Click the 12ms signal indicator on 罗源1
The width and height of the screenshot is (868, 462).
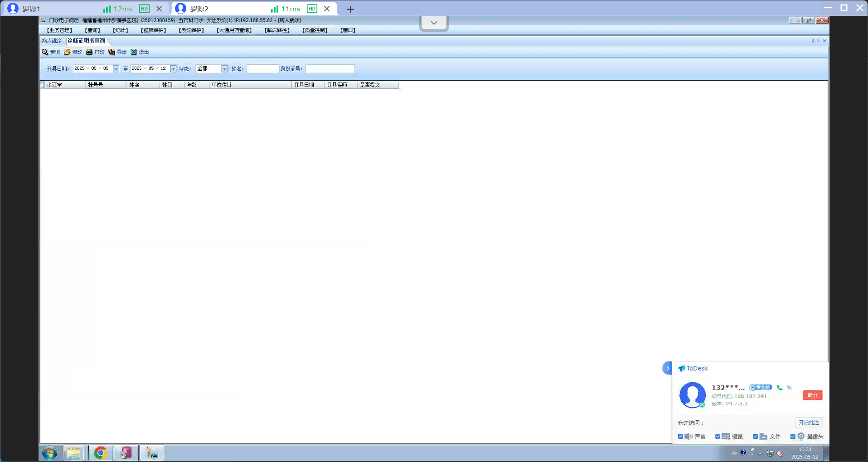click(118, 9)
